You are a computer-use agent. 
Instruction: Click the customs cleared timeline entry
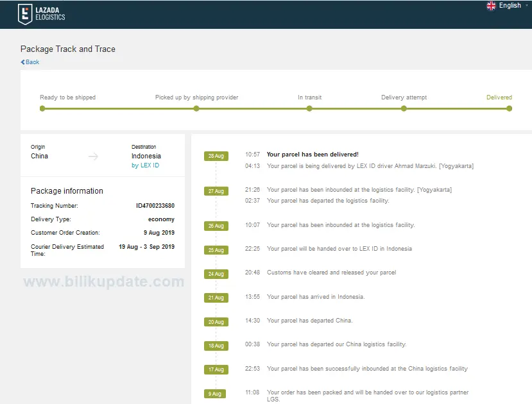pyautogui.click(x=331, y=273)
